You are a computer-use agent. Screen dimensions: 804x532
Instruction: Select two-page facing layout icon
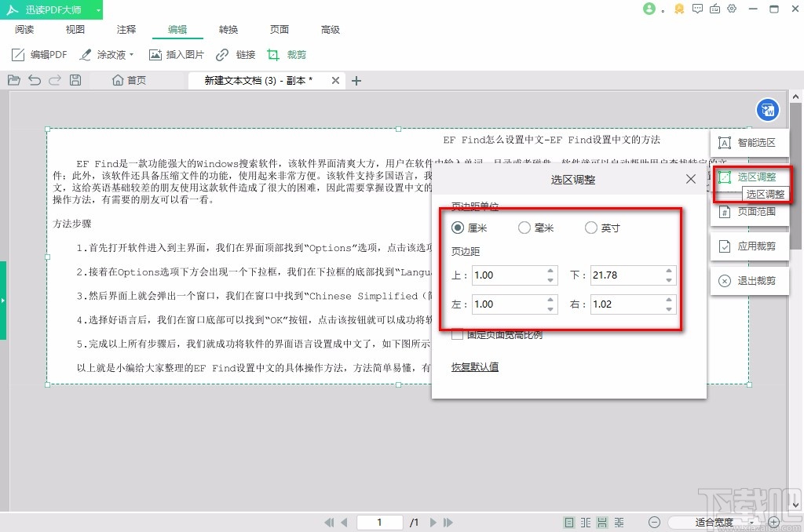pyautogui.click(x=586, y=523)
